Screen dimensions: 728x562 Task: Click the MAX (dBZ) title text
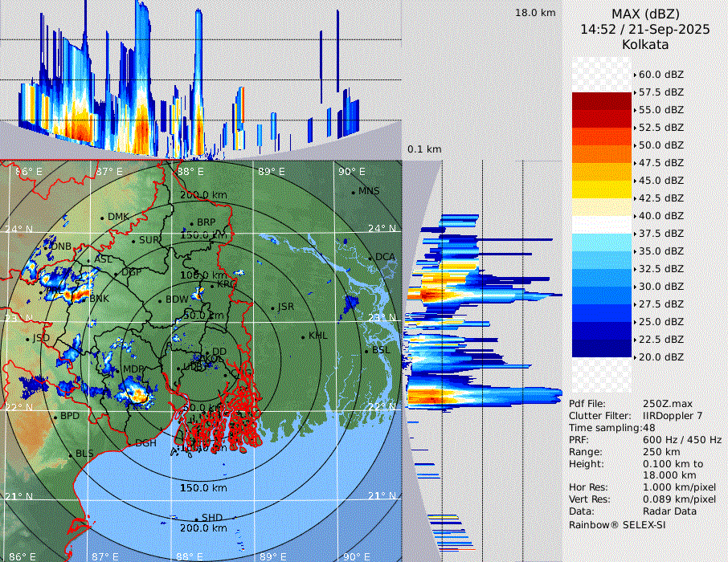pyautogui.click(x=645, y=14)
